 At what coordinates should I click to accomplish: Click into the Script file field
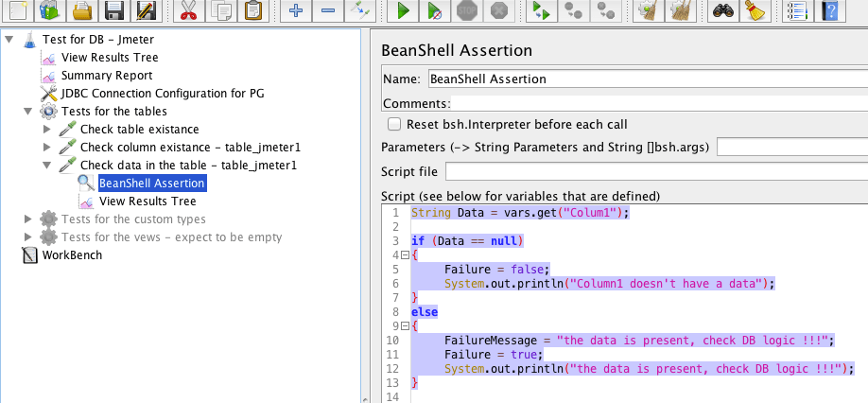click(656, 171)
